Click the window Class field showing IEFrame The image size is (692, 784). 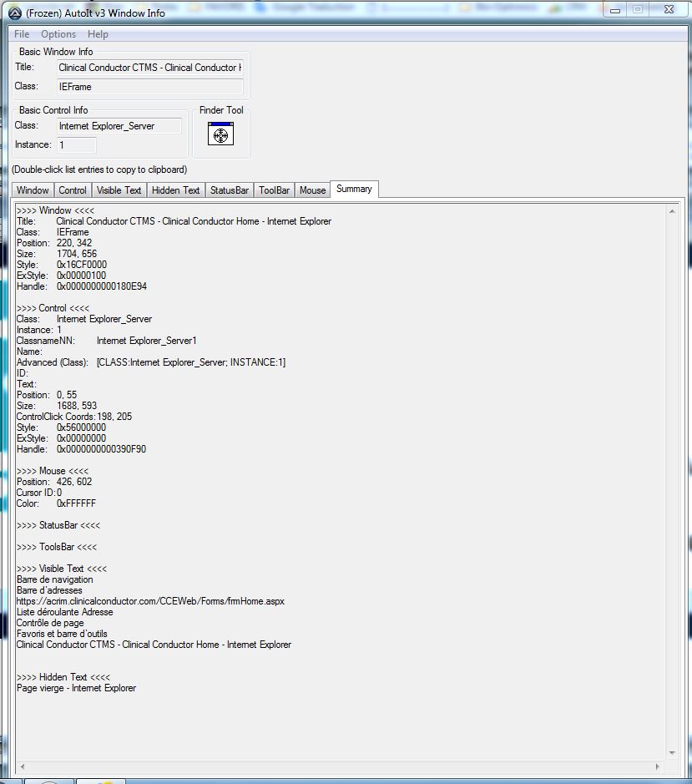click(149, 87)
